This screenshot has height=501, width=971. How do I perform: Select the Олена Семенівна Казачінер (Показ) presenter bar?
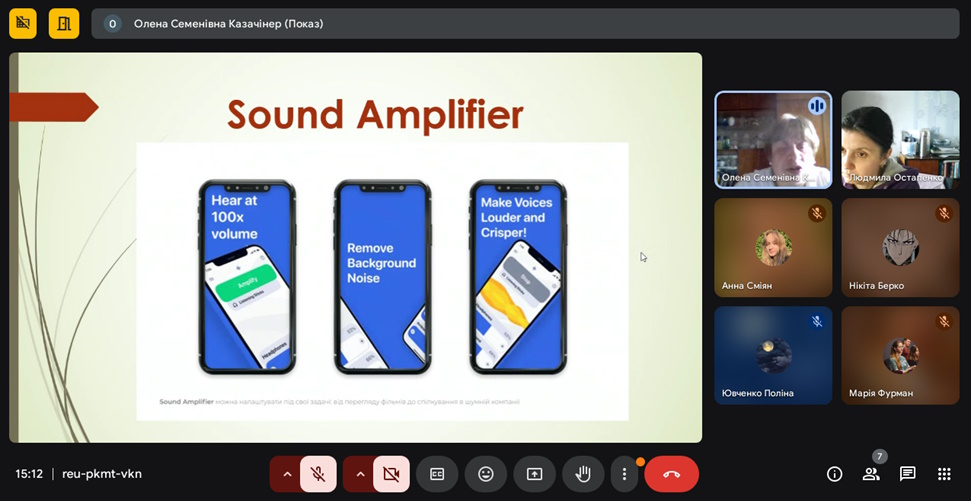coord(525,24)
